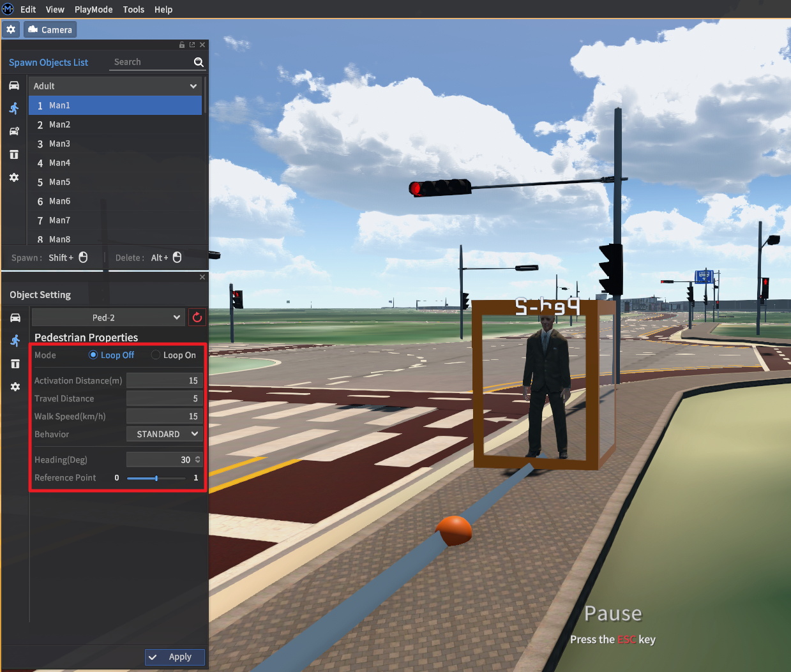Click the lock icon on Spawn Objects panel
The height and width of the screenshot is (672, 791).
[x=182, y=45]
